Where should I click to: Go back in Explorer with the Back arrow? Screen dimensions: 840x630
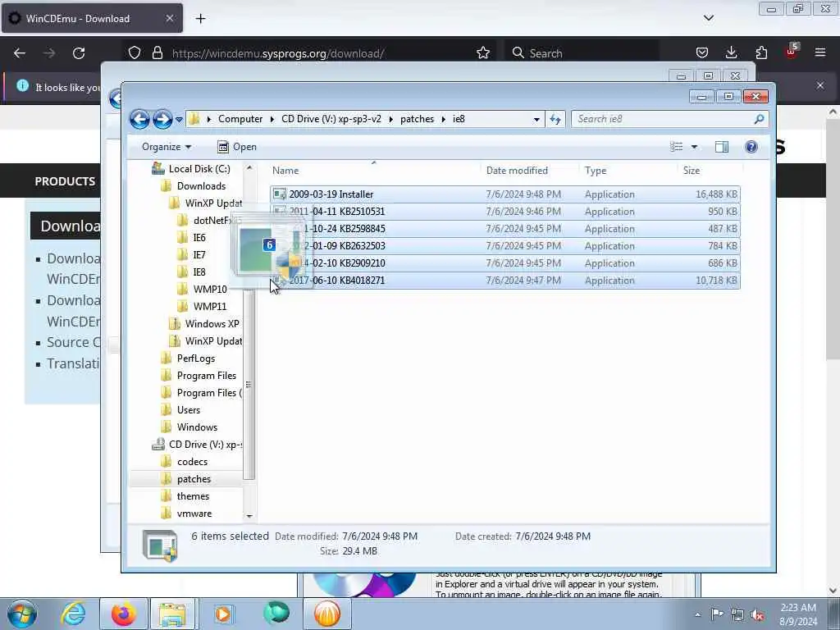(x=139, y=119)
